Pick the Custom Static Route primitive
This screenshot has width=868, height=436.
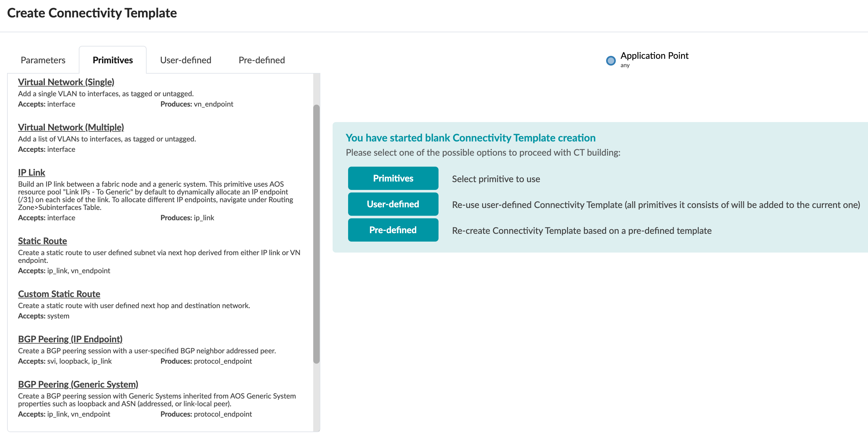(59, 294)
